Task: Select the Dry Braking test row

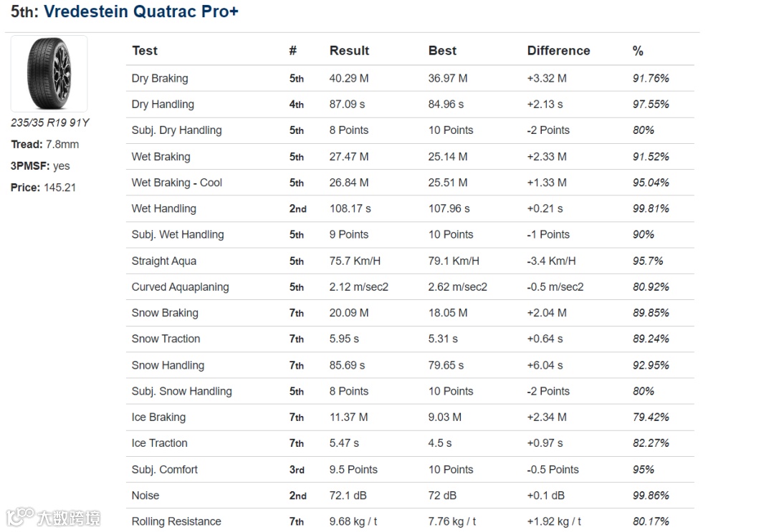Action: pos(160,78)
